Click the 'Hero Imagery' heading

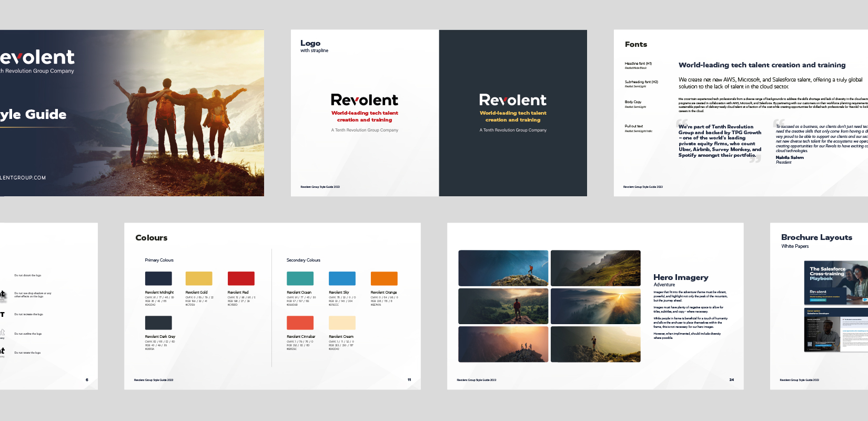pyautogui.click(x=681, y=277)
